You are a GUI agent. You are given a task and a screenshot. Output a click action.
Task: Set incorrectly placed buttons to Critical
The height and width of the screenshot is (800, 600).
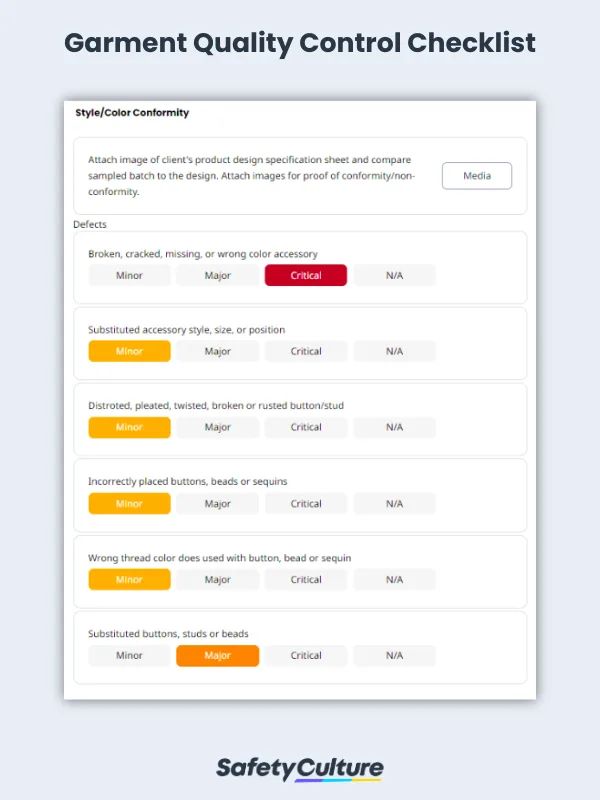[306, 504]
